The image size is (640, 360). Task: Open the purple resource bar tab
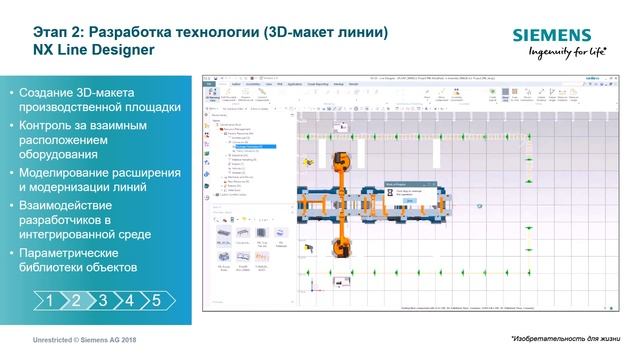point(207,144)
